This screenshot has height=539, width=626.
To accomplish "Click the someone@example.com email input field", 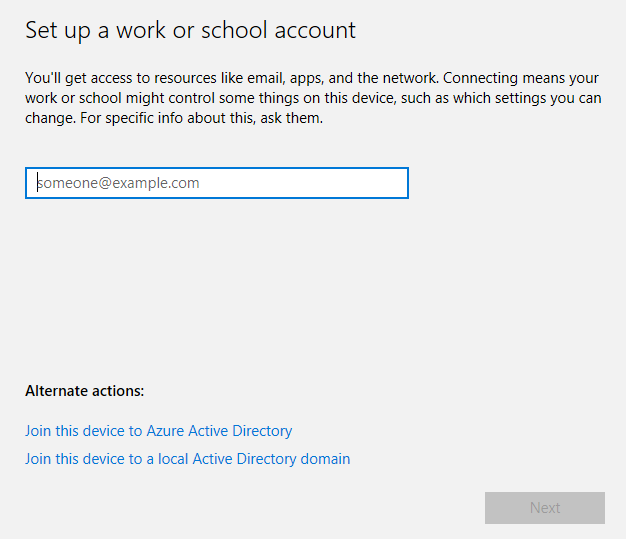I will click(x=217, y=183).
